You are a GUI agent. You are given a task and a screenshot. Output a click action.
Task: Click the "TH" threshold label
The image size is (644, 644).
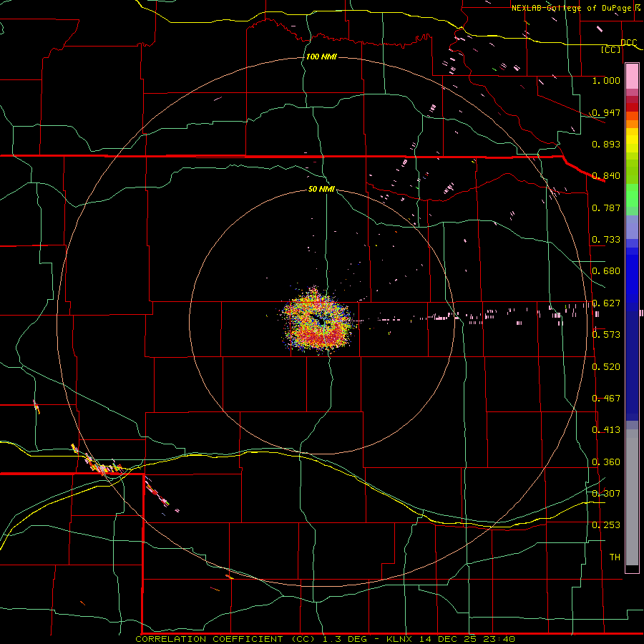tap(615, 557)
